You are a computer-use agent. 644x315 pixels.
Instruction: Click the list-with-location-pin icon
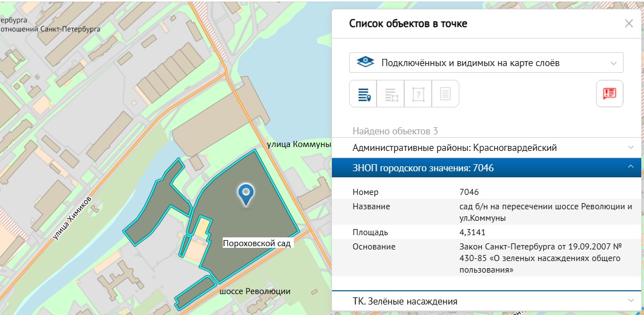point(363,94)
